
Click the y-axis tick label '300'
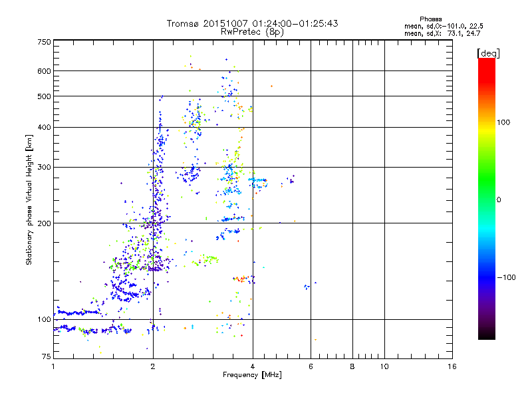[x=45, y=168]
